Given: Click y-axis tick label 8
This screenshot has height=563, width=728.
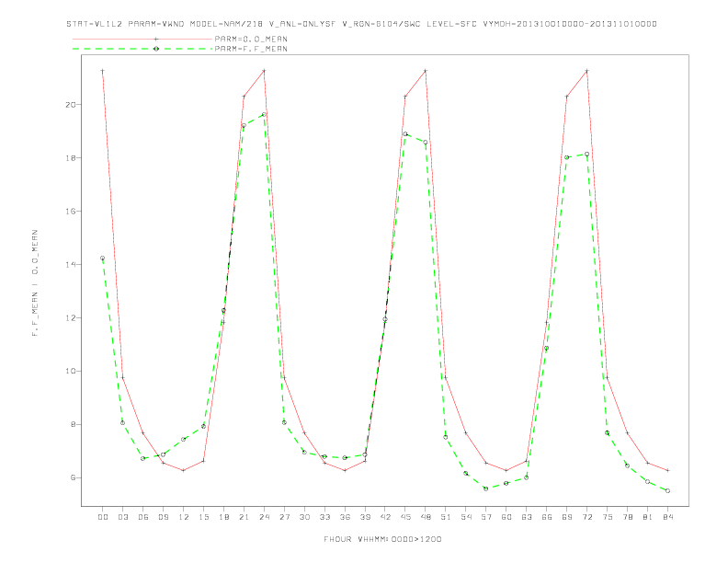Looking at the screenshot, I should [74, 425].
